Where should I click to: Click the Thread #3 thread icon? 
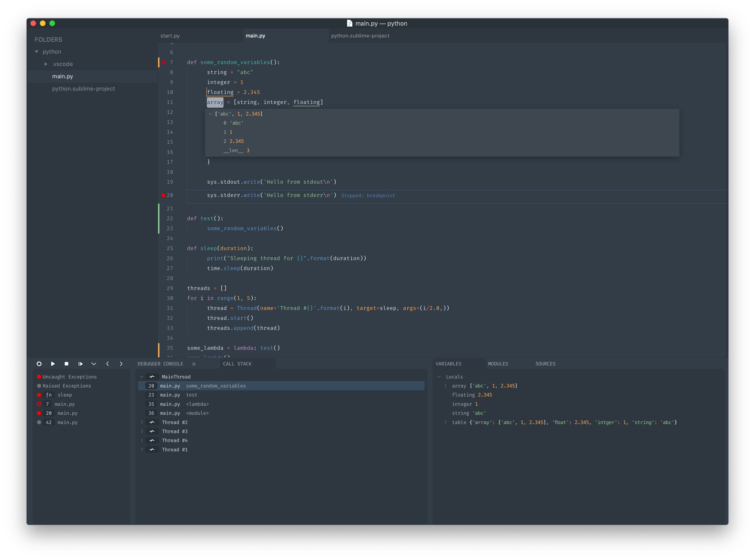click(152, 431)
